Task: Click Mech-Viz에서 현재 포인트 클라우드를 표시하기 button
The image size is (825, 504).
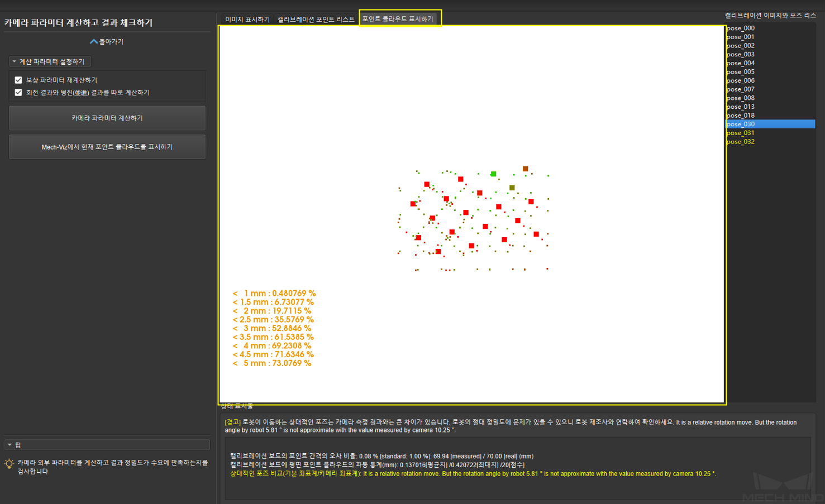Action: tap(107, 147)
